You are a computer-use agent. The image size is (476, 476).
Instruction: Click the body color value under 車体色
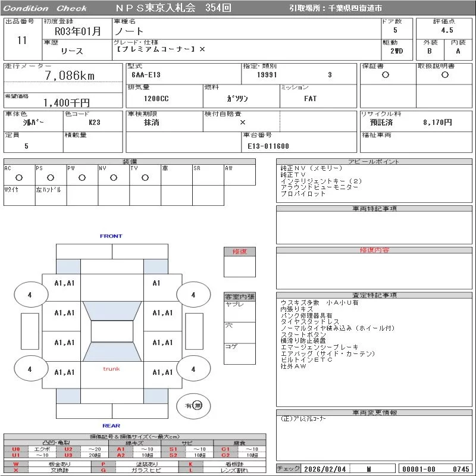[33, 123]
